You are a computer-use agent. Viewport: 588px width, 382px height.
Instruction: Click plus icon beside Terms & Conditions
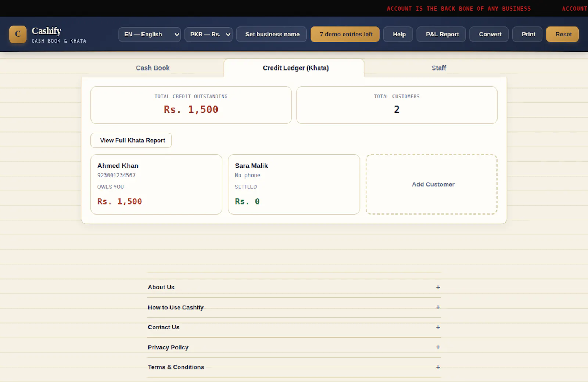[438, 367]
